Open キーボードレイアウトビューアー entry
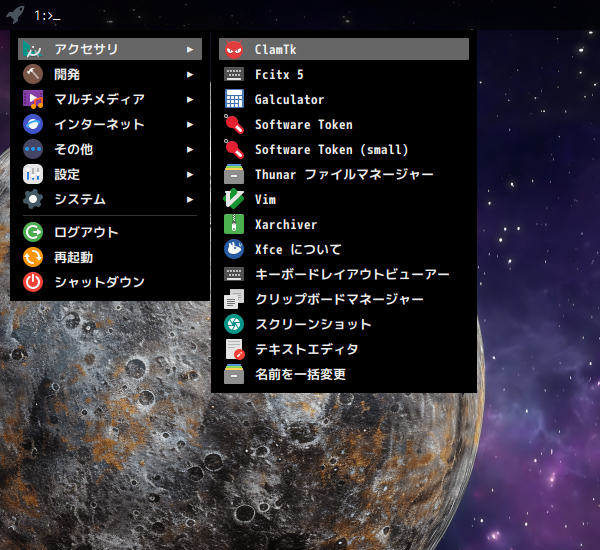This screenshot has height=550, width=600. (344, 274)
